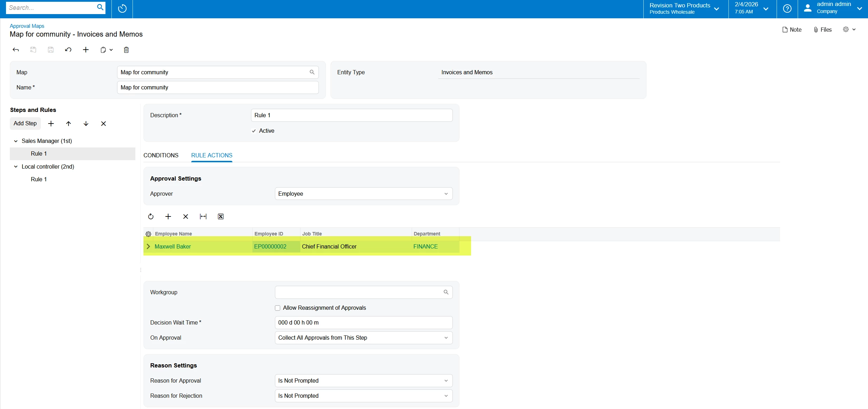Click the clipboard copy-paste icon

coord(103,50)
